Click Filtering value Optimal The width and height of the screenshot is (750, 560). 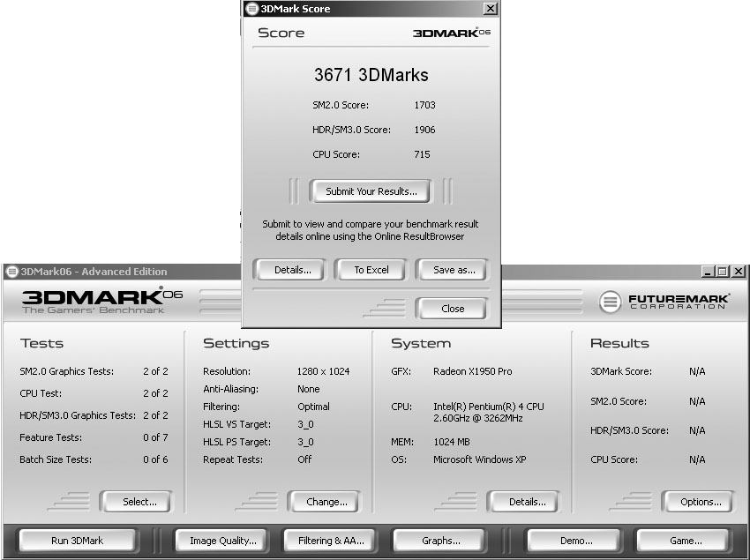click(x=313, y=407)
